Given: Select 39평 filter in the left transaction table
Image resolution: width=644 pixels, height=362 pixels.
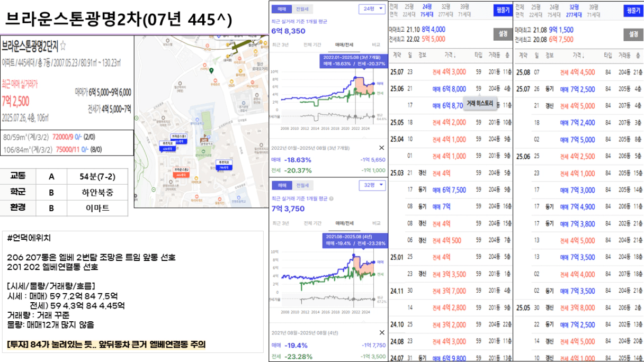Looking at the screenshot, I should pos(464,11).
